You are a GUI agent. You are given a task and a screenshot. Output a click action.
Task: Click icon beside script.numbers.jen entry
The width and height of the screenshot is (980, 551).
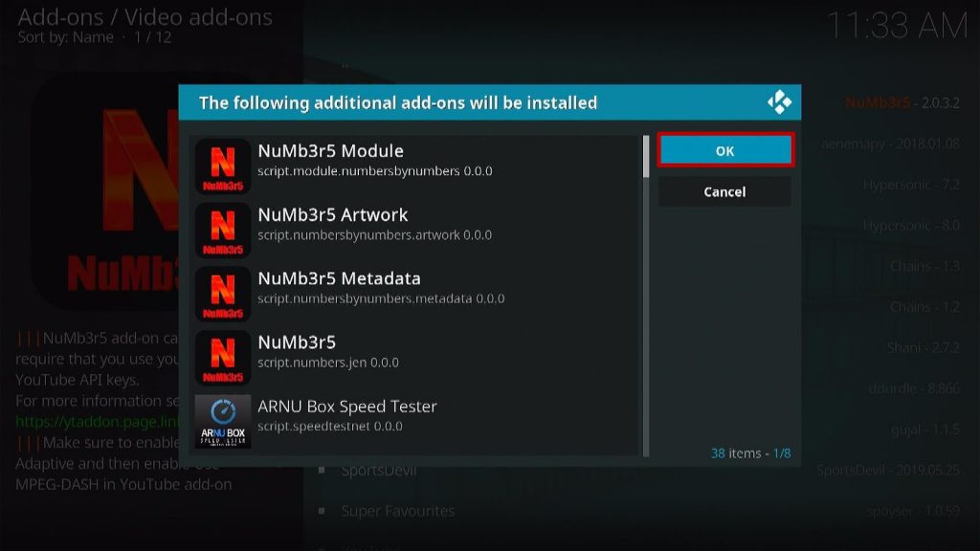pos(222,358)
